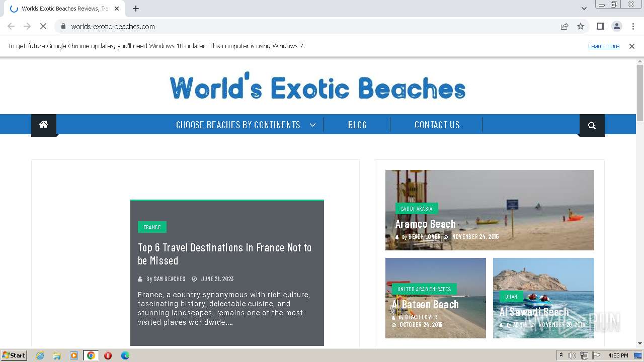Image resolution: width=644 pixels, height=362 pixels.
Task: Close the Worlds Exotic Beaches tab
Action: pyautogui.click(x=117, y=9)
